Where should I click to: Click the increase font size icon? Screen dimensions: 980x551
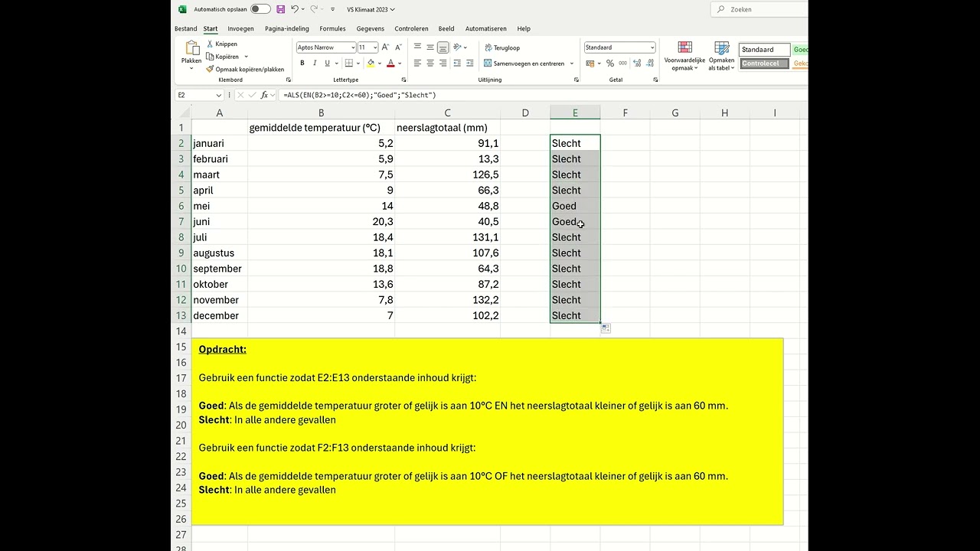click(385, 47)
